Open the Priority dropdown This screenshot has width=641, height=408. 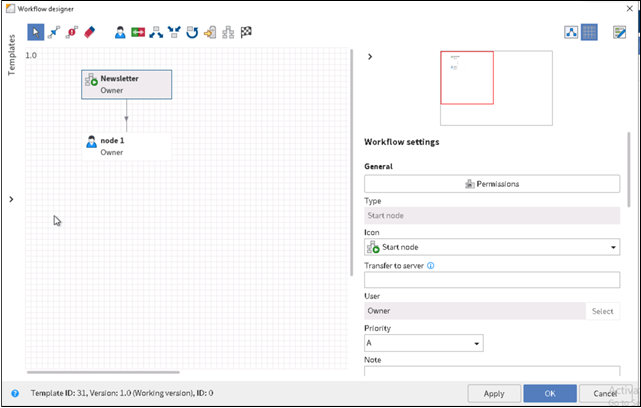pos(423,343)
